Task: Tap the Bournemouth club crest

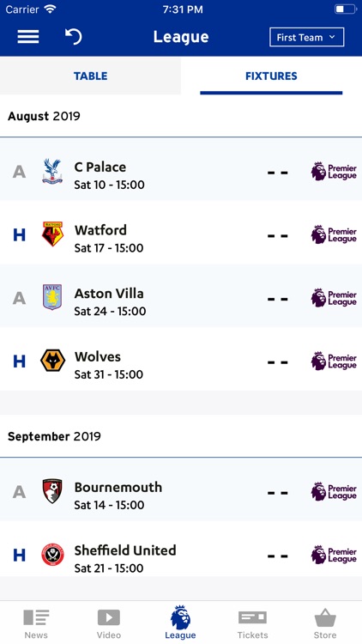Action: pyautogui.click(x=52, y=491)
